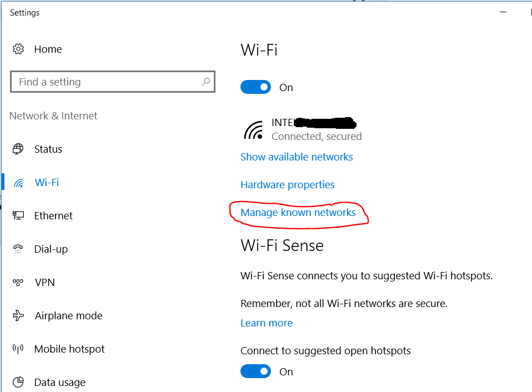
Task: Click the Mobile hotspot antenna icon
Action: click(18, 349)
